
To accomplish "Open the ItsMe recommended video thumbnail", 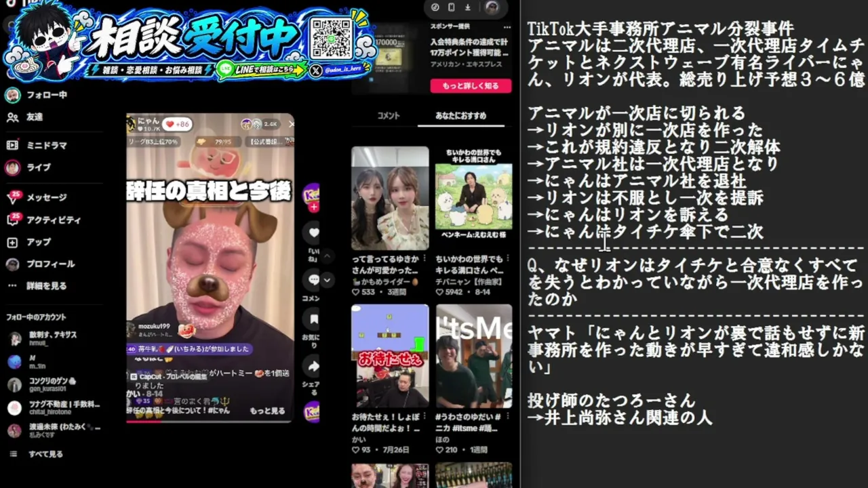I will 474,356.
